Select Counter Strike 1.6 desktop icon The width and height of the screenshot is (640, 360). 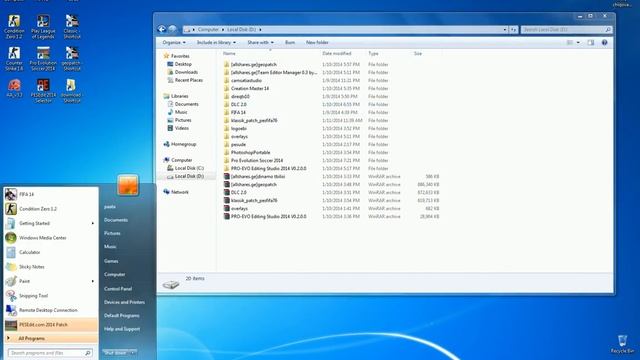(x=14, y=59)
